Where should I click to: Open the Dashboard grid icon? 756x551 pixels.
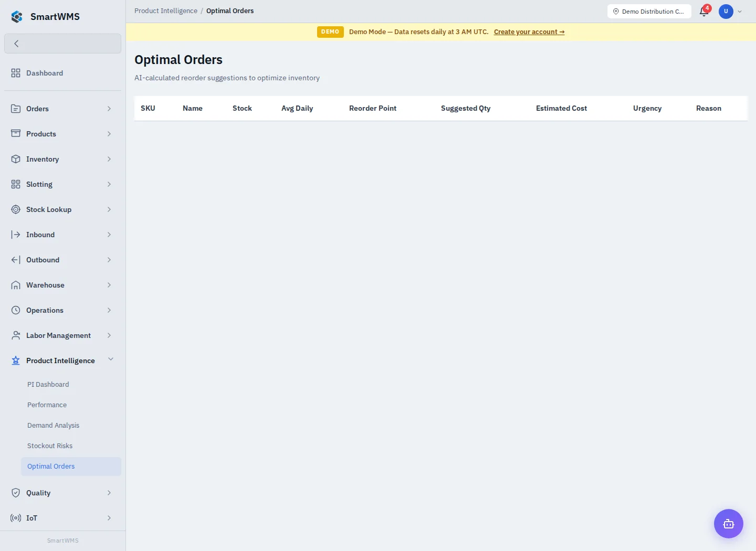pos(16,73)
